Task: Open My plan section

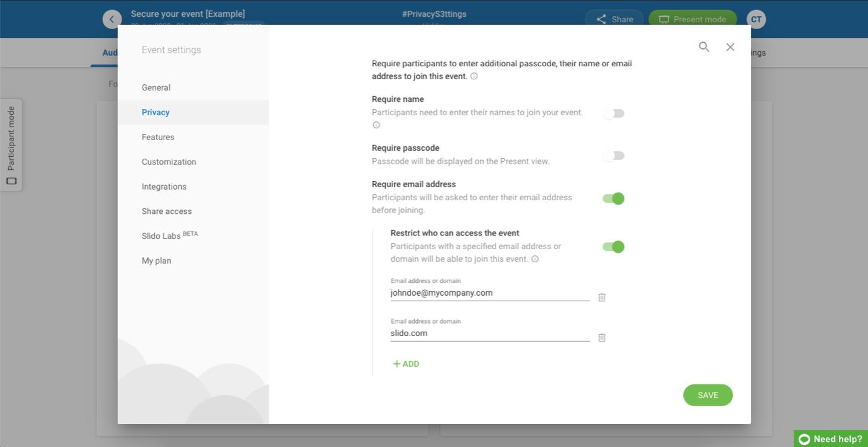Action: (x=193, y=260)
